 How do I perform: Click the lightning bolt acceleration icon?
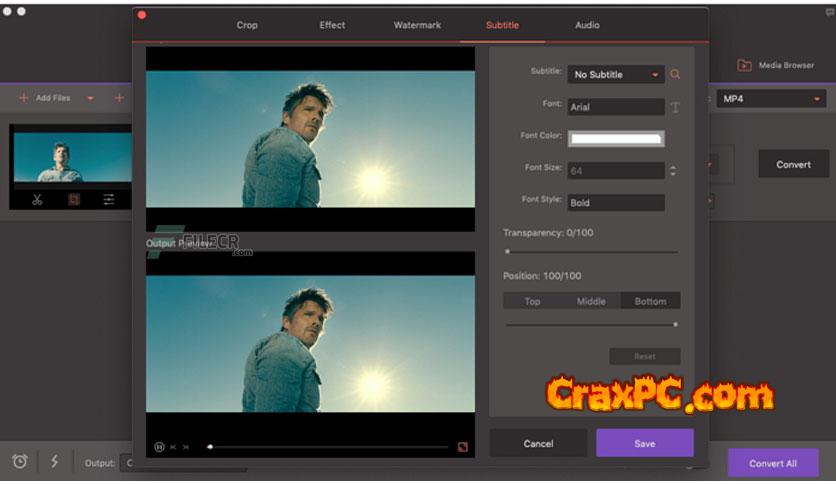pyautogui.click(x=54, y=461)
